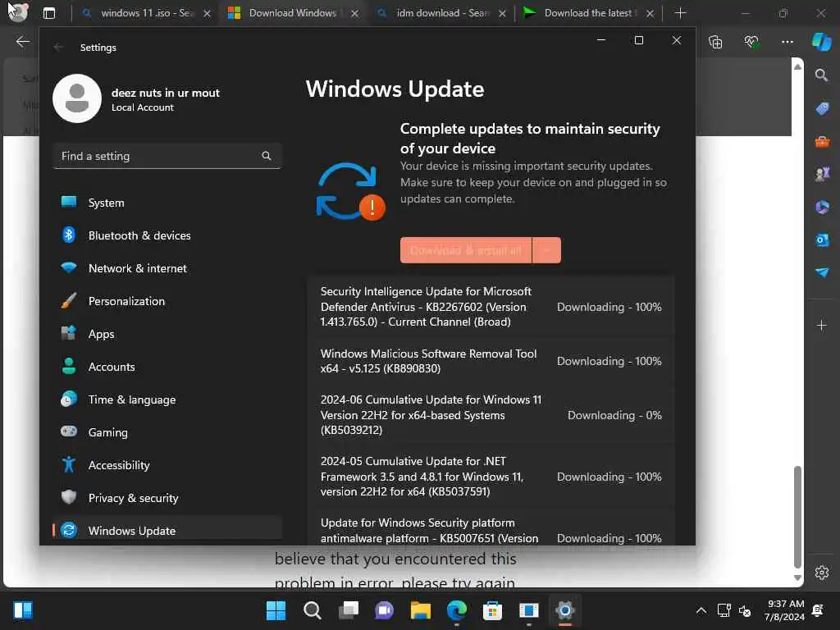Select Accessibility in settings sidebar
Image resolution: width=840 pixels, height=630 pixels.
coord(167,465)
